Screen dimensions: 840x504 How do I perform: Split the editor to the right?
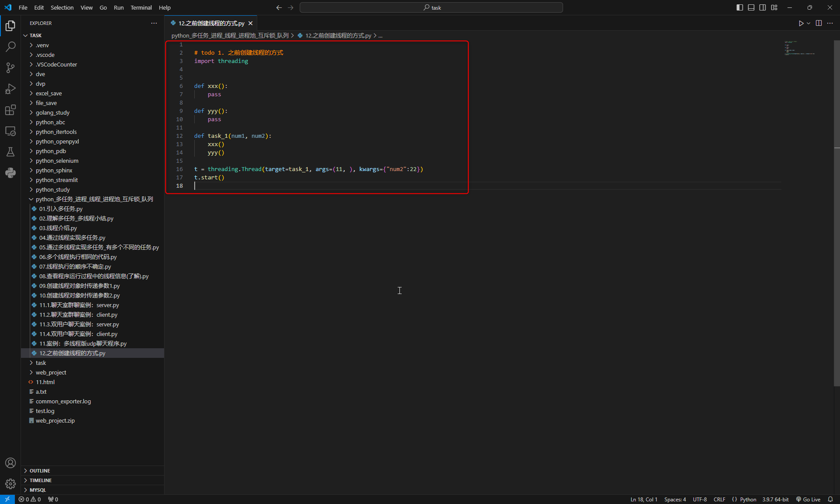819,23
